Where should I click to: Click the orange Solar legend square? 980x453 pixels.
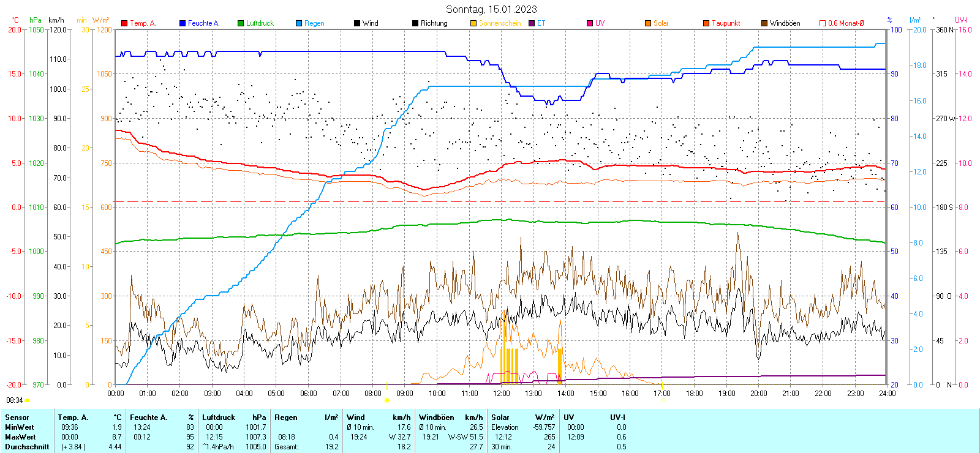(648, 23)
